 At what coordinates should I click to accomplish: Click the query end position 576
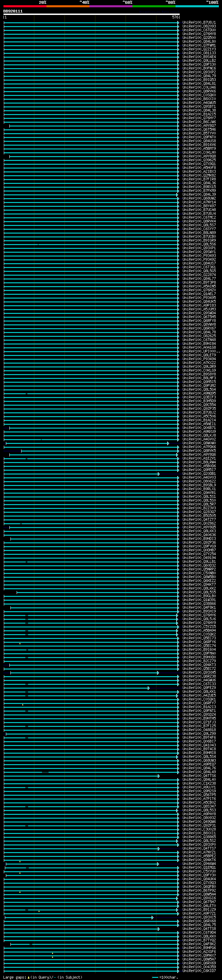175,17
